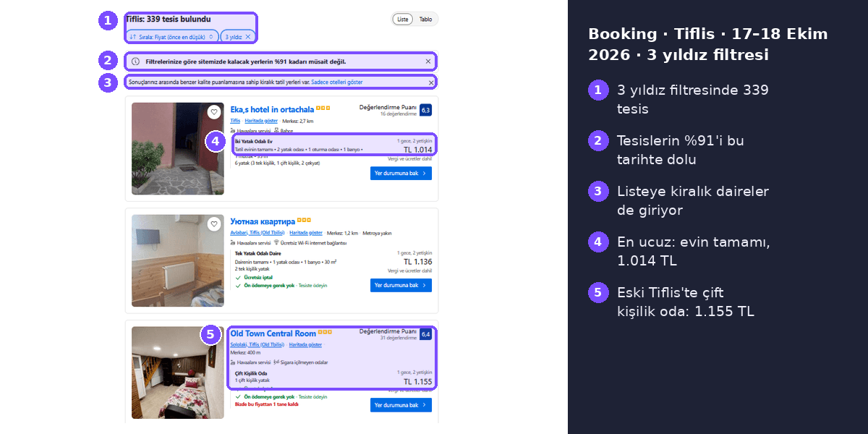This screenshot has width=868, height=434.
Task: Click the 'İki Yatak Odalı Ev' room name
Action: [254, 141]
